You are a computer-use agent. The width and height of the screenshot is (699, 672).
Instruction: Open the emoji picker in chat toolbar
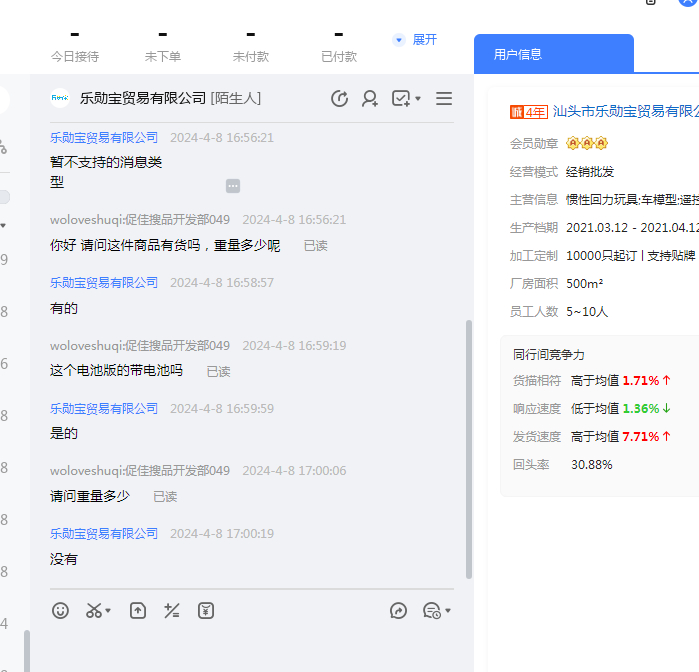point(60,610)
